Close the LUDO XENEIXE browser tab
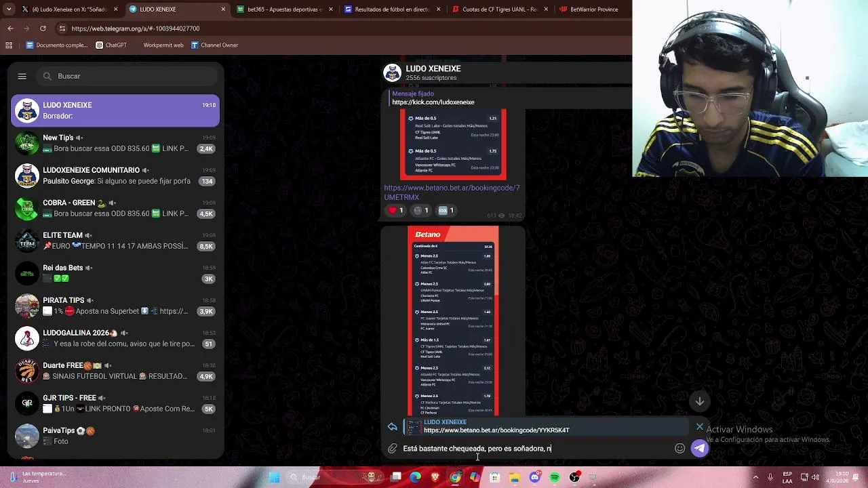This screenshot has width=868, height=488. pos(223,9)
